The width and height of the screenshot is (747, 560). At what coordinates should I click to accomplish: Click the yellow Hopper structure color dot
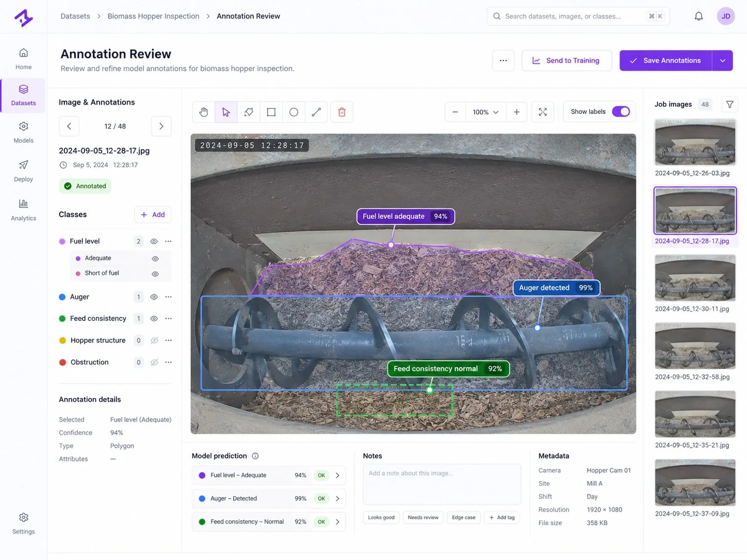(x=62, y=340)
